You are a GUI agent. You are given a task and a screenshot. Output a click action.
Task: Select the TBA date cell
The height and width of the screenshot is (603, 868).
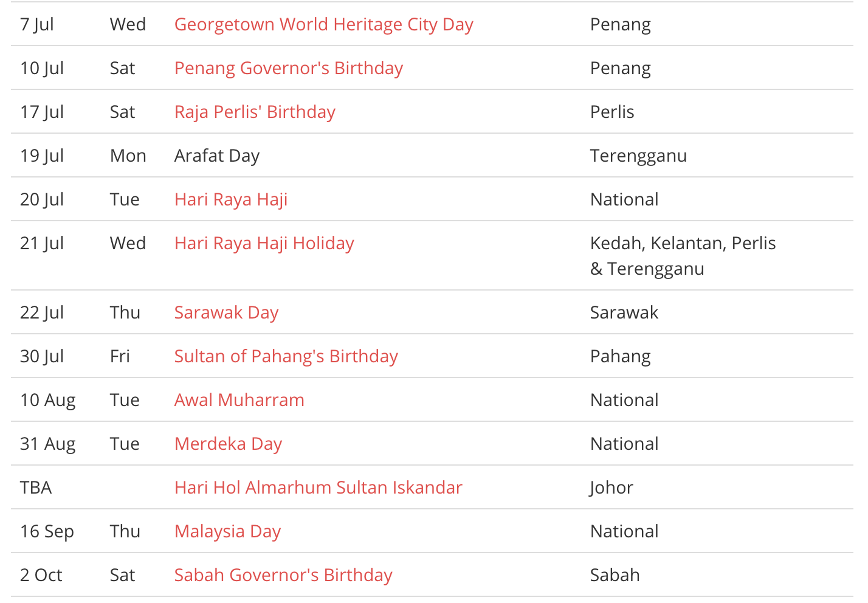pos(36,488)
